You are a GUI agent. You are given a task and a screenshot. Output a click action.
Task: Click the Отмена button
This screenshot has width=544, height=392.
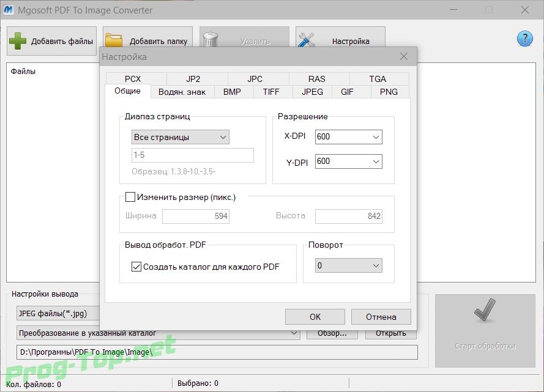(x=381, y=317)
